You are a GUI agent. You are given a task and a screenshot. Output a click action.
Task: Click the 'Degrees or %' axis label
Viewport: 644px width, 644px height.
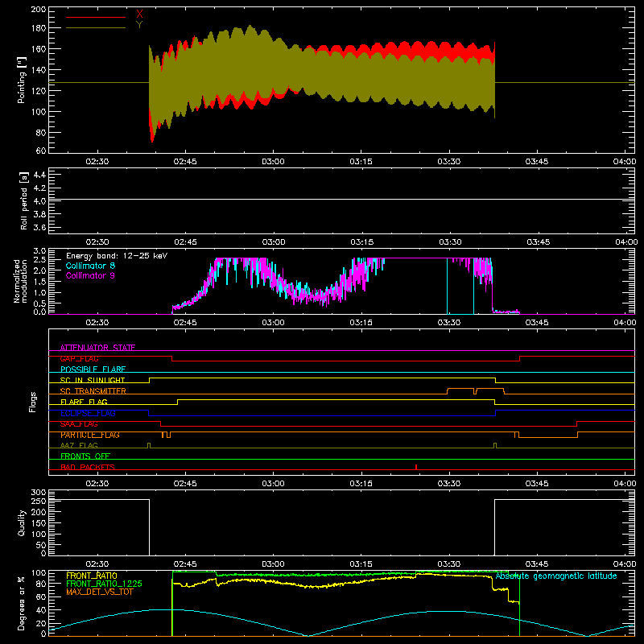(x=22, y=603)
